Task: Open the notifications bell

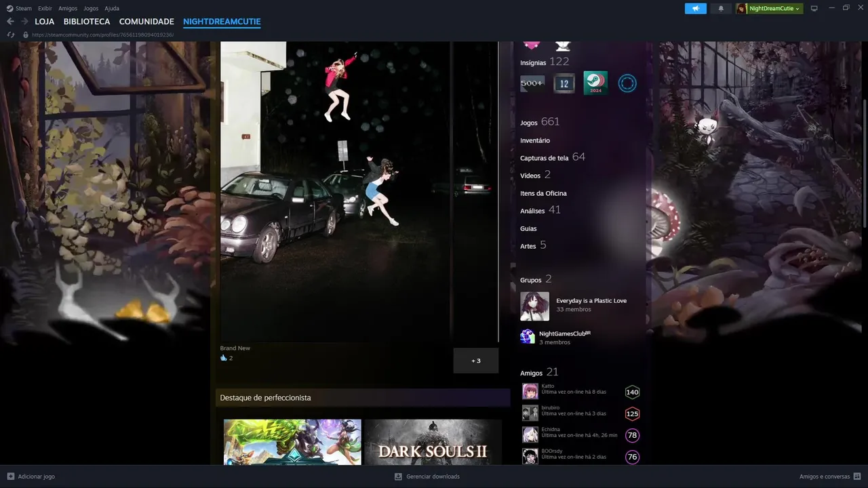Action: point(721,8)
